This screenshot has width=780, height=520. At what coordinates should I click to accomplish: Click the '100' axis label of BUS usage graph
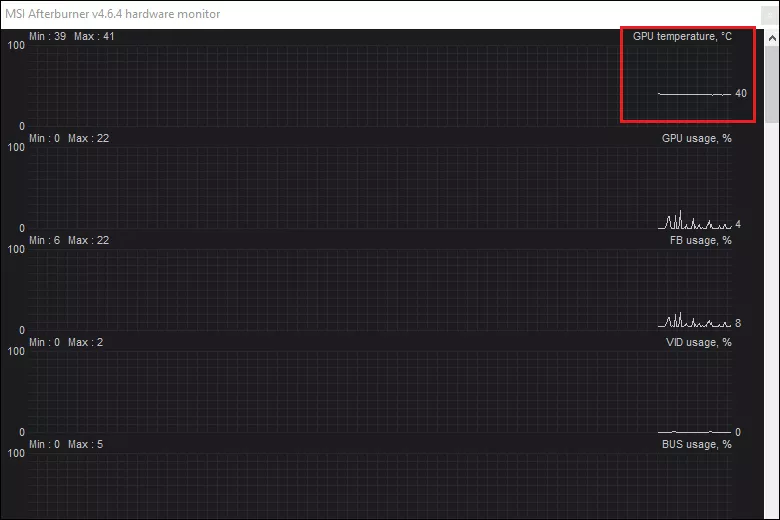16,453
